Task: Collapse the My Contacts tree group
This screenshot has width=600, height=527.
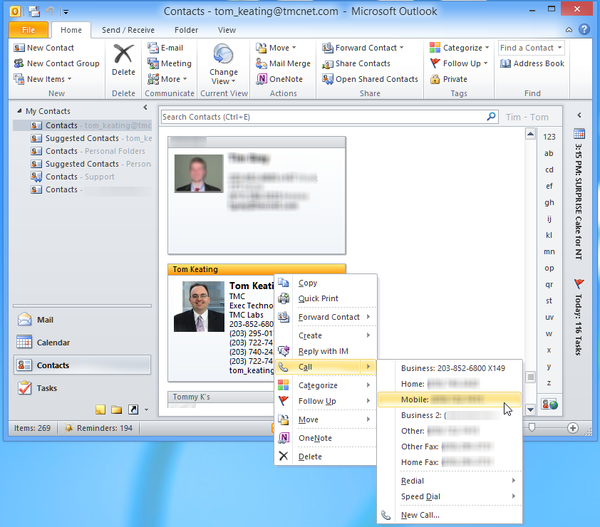Action: [x=19, y=111]
